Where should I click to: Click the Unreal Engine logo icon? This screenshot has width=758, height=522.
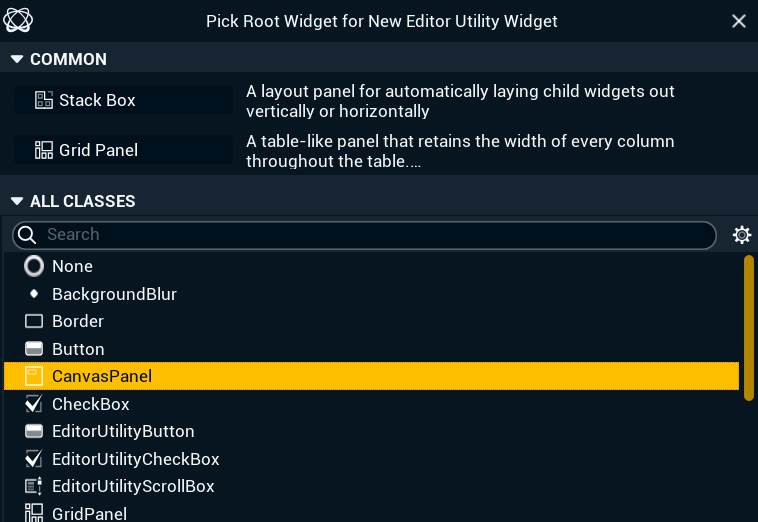(x=18, y=20)
